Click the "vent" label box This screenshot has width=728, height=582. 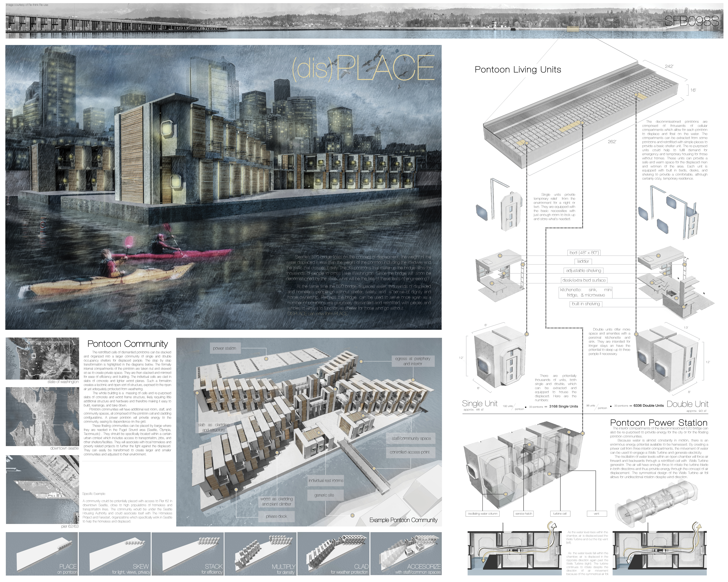[597, 513]
